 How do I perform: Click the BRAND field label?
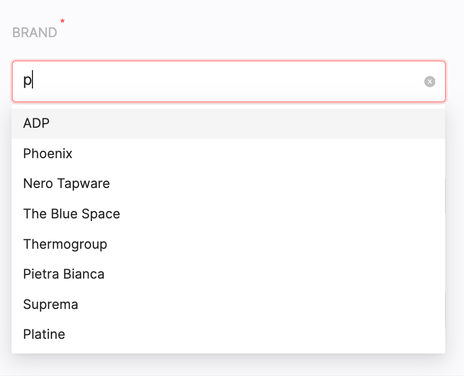tap(35, 33)
